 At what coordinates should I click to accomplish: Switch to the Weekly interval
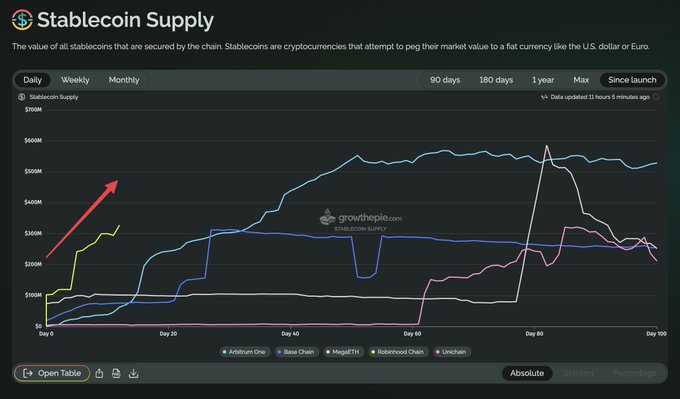click(75, 80)
